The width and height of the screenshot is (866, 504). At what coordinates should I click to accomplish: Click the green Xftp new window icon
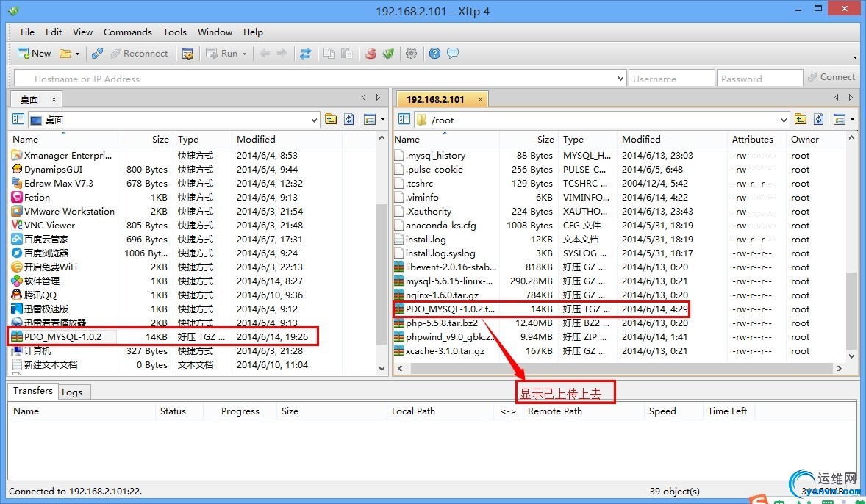click(388, 54)
